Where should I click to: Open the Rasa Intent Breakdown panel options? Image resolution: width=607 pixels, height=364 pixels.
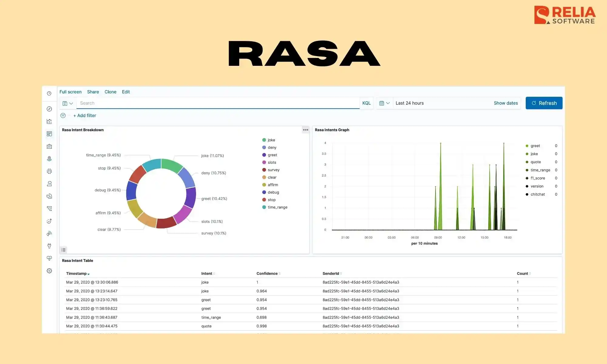pyautogui.click(x=305, y=130)
